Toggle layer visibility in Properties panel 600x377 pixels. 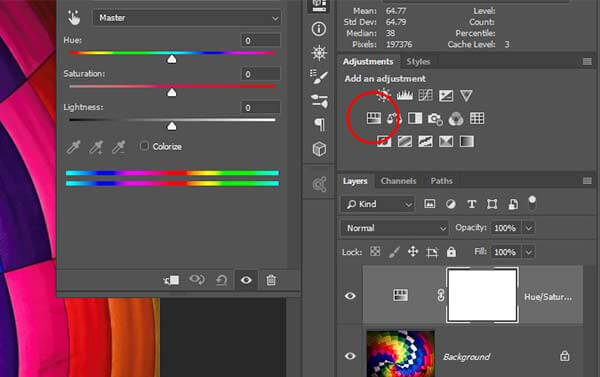pyautogui.click(x=246, y=280)
